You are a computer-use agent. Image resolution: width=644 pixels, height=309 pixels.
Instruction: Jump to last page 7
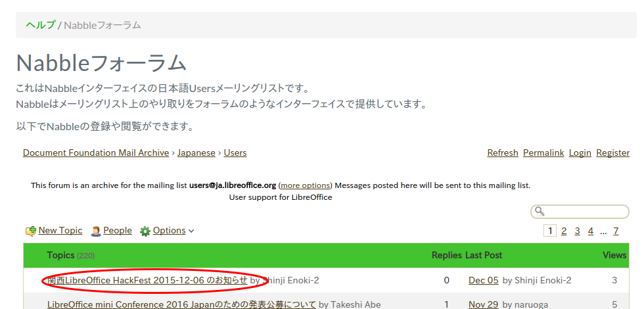click(616, 231)
